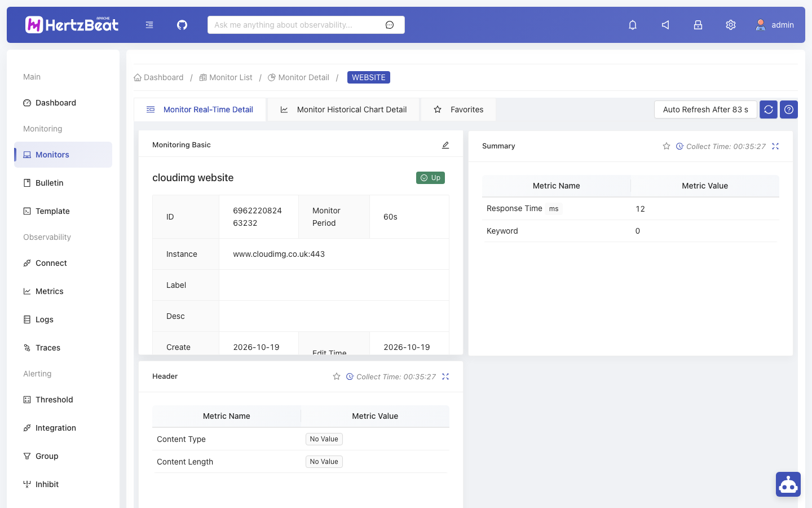The width and height of the screenshot is (812, 508).
Task: Open the Favorites tab
Action: pos(458,110)
